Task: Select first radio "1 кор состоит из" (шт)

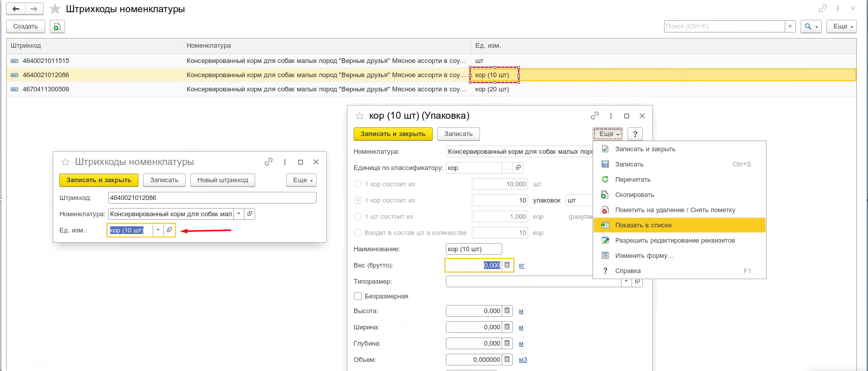Action: [x=358, y=184]
